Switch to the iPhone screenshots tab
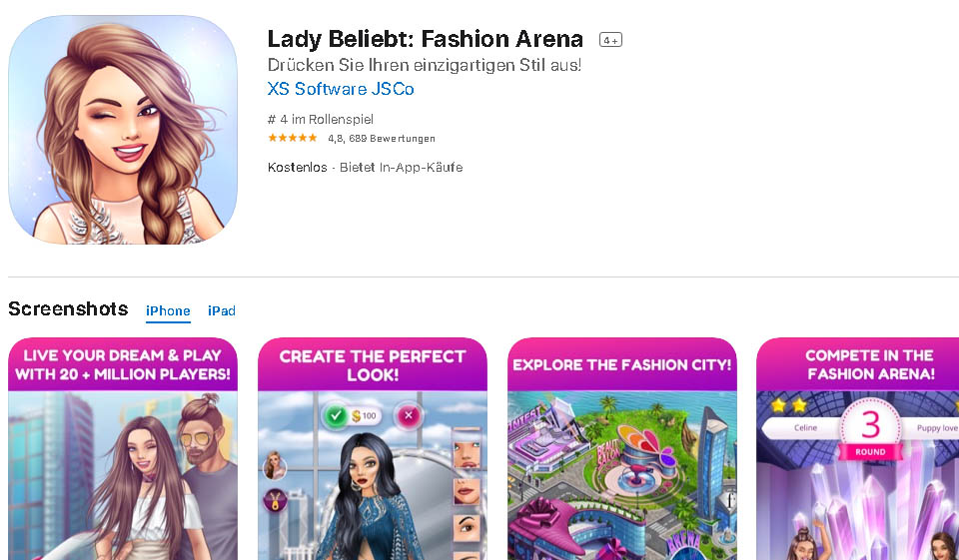The height and width of the screenshot is (560, 959). 168,310
